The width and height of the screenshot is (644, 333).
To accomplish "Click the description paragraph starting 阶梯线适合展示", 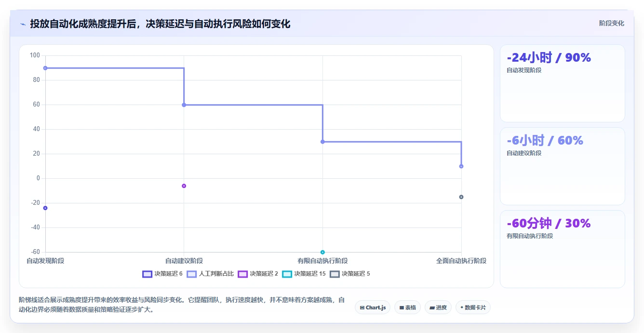I will [182, 305].
